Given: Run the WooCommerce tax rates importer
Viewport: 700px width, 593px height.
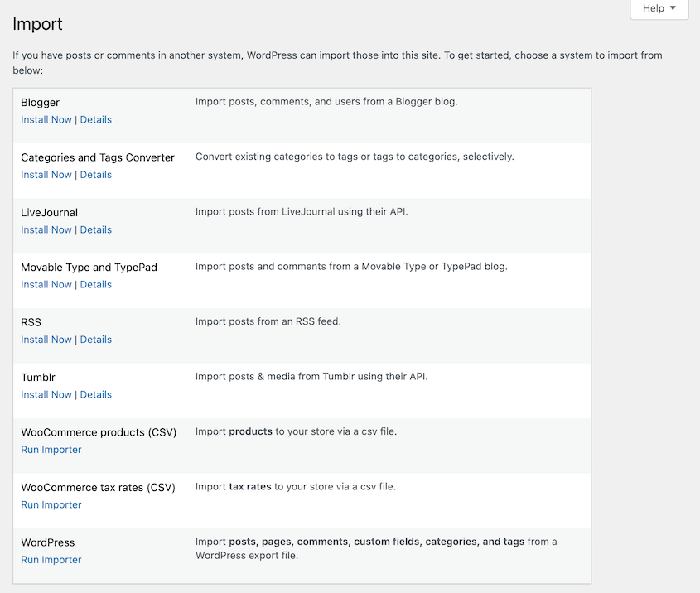Looking at the screenshot, I should point(51,504).
